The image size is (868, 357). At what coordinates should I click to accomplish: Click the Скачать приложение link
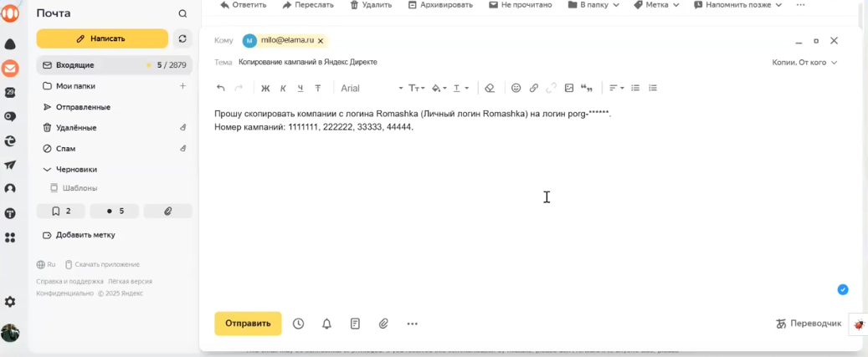tap(102, 264)
